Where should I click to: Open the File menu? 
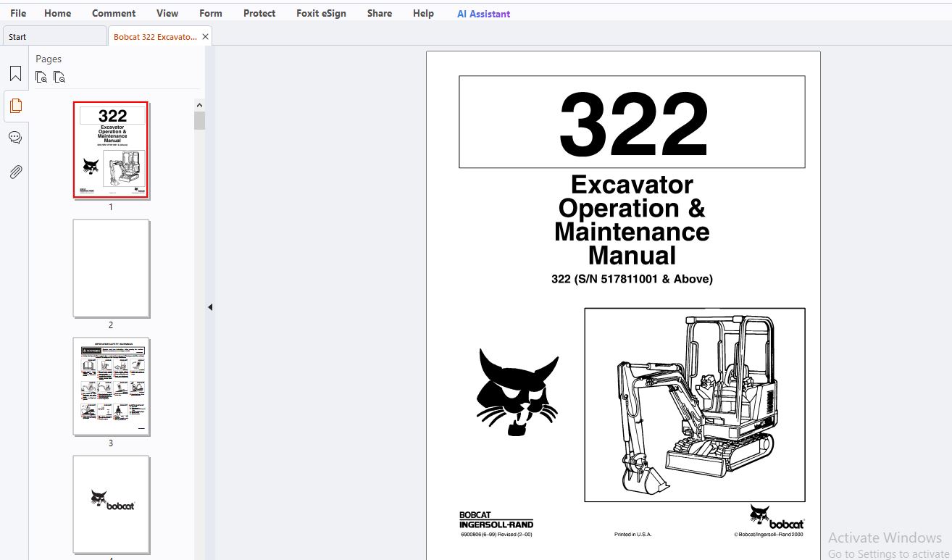(x=18, y=13)
